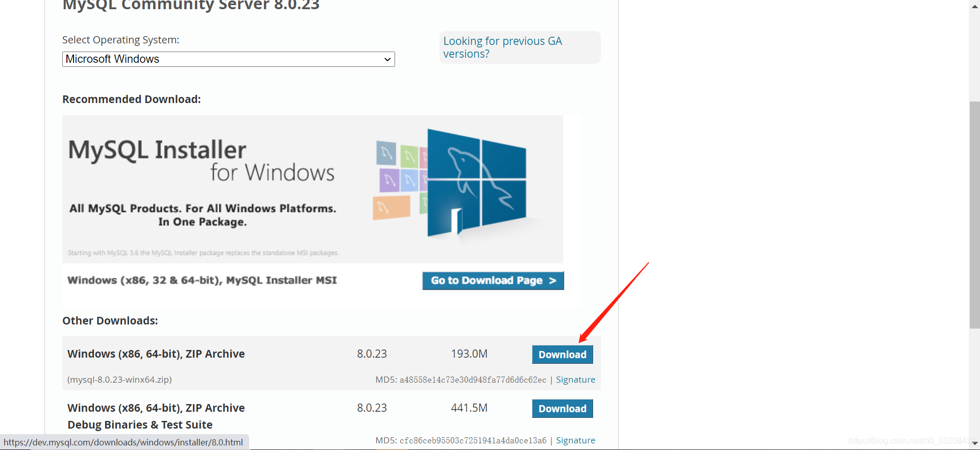Download the 193.0M ZIP Archive
The height and width of the screenshot is (450, 980).
(562, 355)
